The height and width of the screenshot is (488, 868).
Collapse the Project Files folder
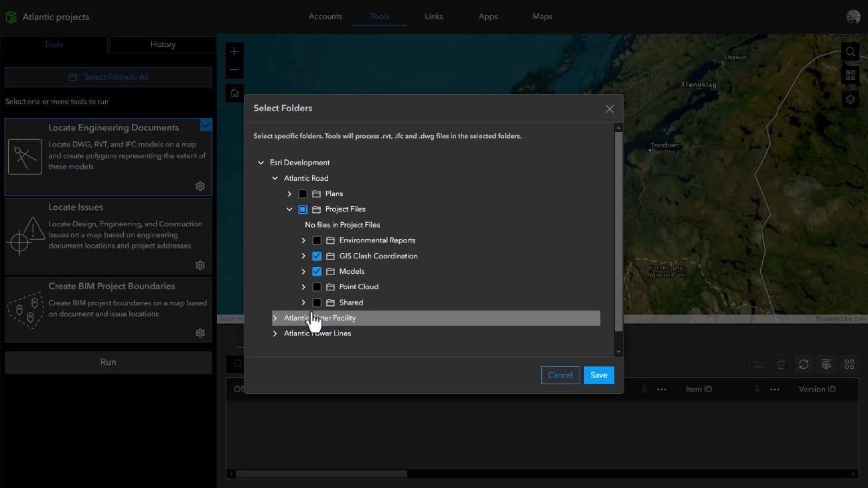289,209
